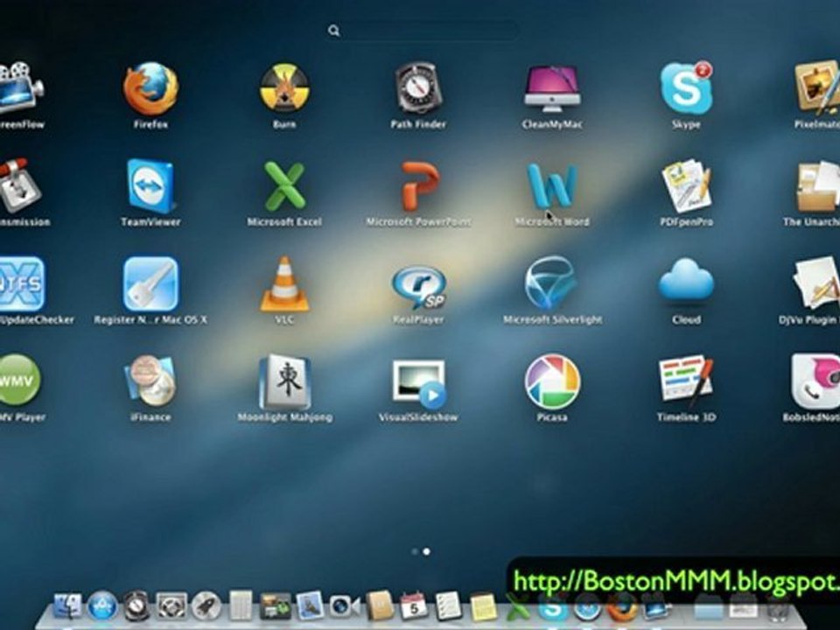The image size is (840, 630).
Task: Open TeamViewer
Action: (150, 185)
